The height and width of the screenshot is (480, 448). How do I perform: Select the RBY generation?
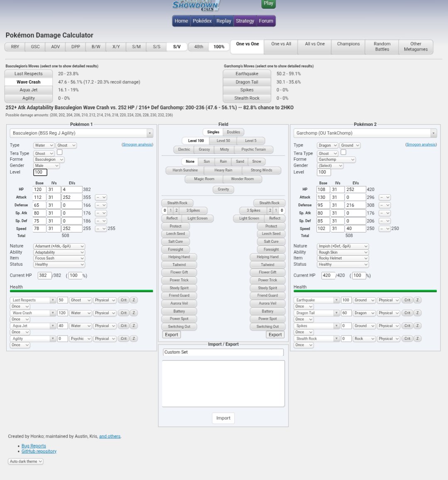pyautogui.click(x=15, y=47)
